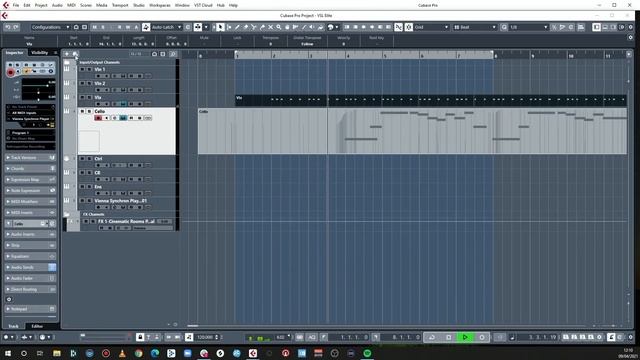Adjust the inspector pan slider
640x360 pixels.
39,93
